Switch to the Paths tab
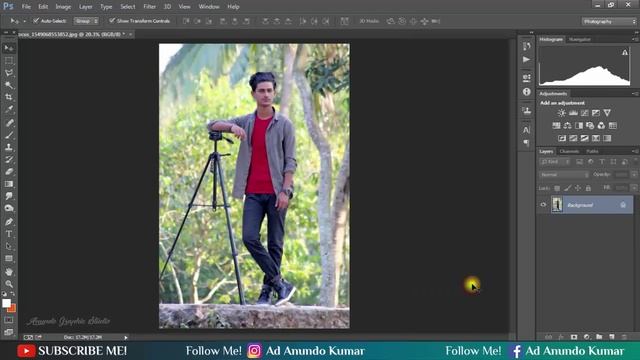This screenshot has width=640, height=360. point(592,151)
